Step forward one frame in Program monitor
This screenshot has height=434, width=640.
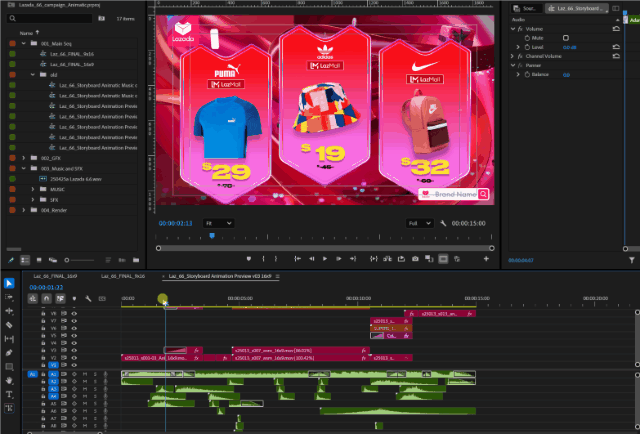point(338,259)
